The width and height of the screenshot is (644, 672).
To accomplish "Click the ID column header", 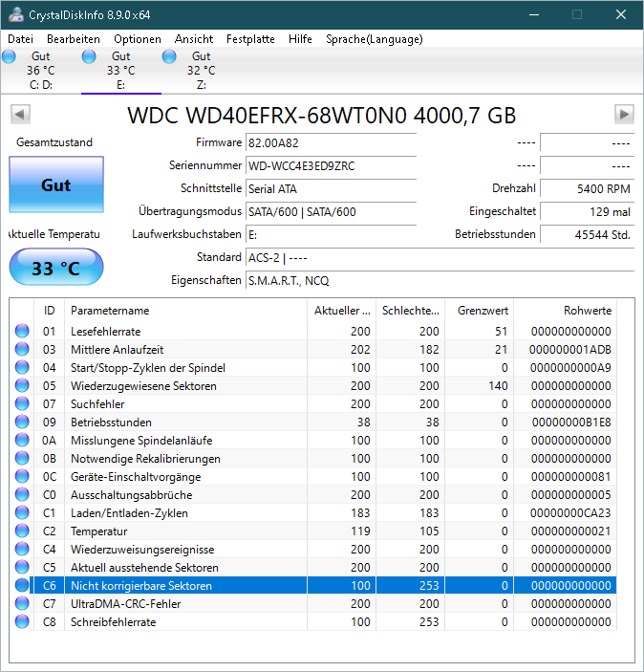I will click(49, 311).
